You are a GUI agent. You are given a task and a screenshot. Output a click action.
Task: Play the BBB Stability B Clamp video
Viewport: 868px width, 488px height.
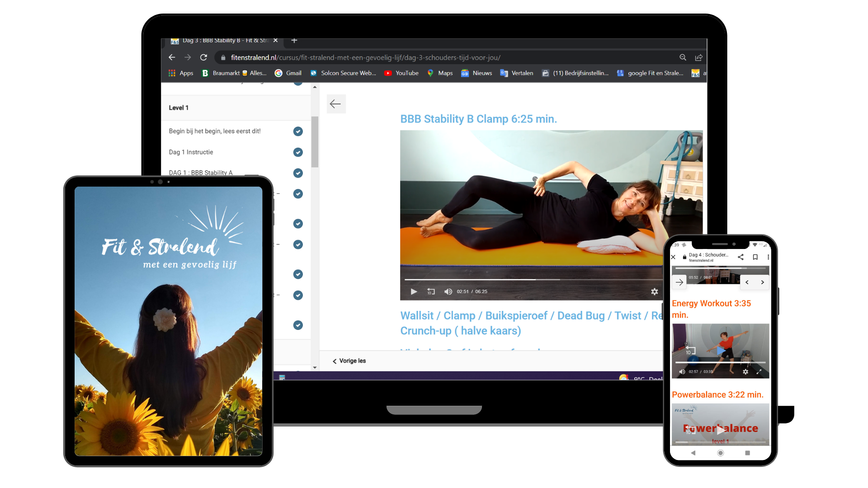point(414,291)
